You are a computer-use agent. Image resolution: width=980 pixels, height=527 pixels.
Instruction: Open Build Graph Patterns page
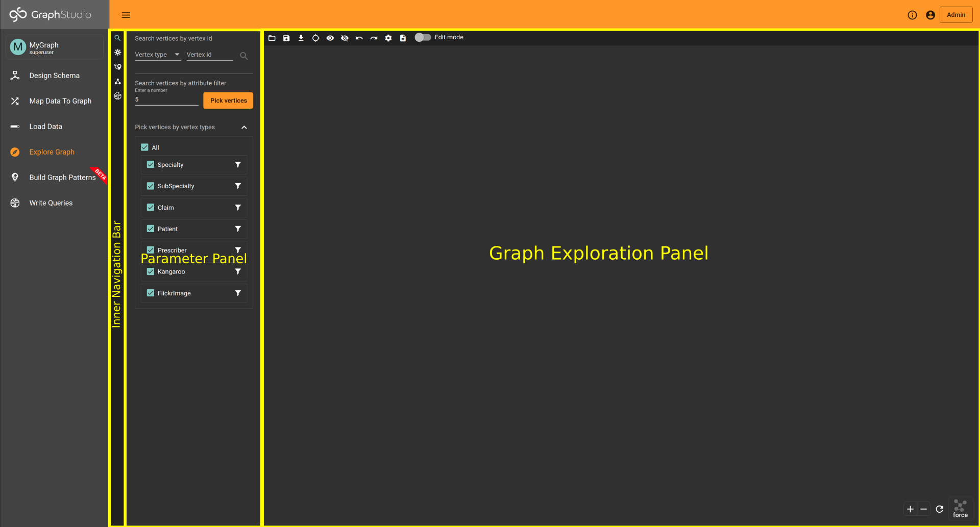(x=62, y=177)
